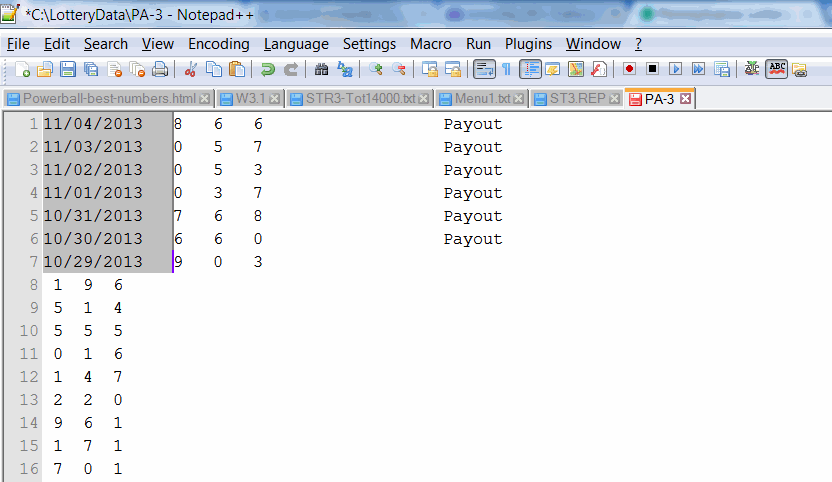Redo with the gray arrow icon
Screen dimensions: 832x482
291,70
